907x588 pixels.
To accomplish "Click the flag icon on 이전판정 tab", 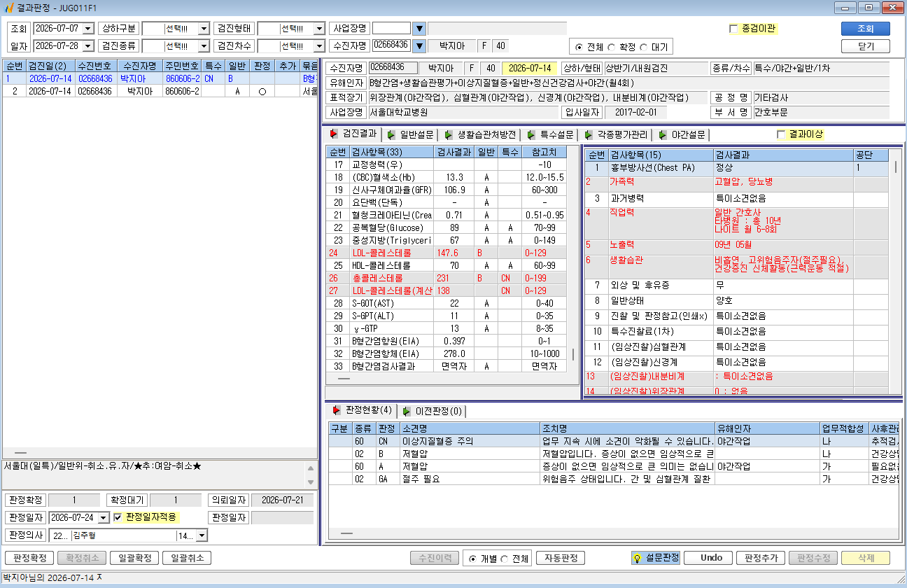I will point(406,411).
